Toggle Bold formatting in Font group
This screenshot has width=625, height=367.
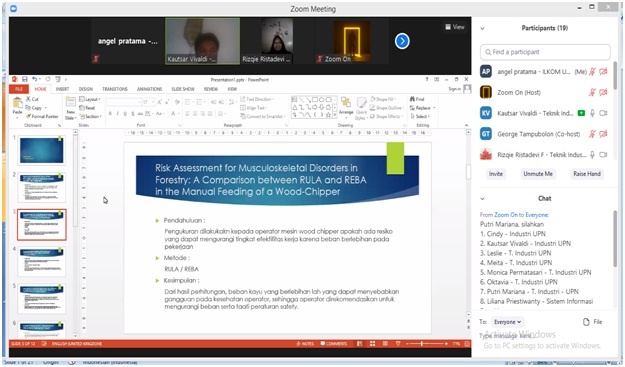pyautogui.click(x=110, y=114)
